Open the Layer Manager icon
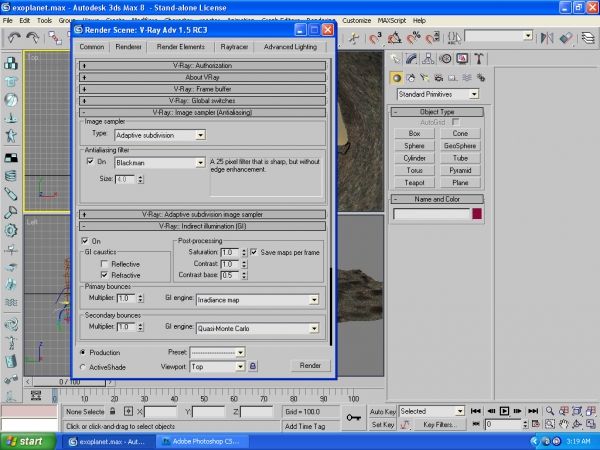 point(588,38)
